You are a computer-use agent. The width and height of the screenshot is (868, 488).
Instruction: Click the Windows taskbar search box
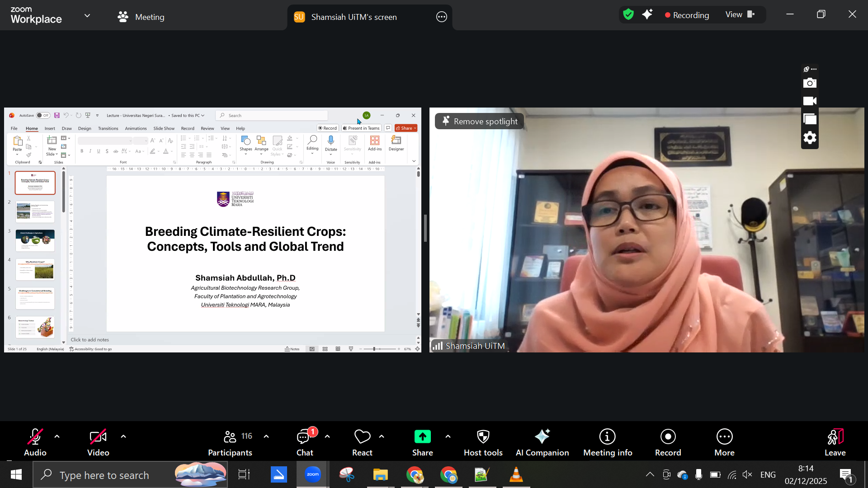coord(104,475)
